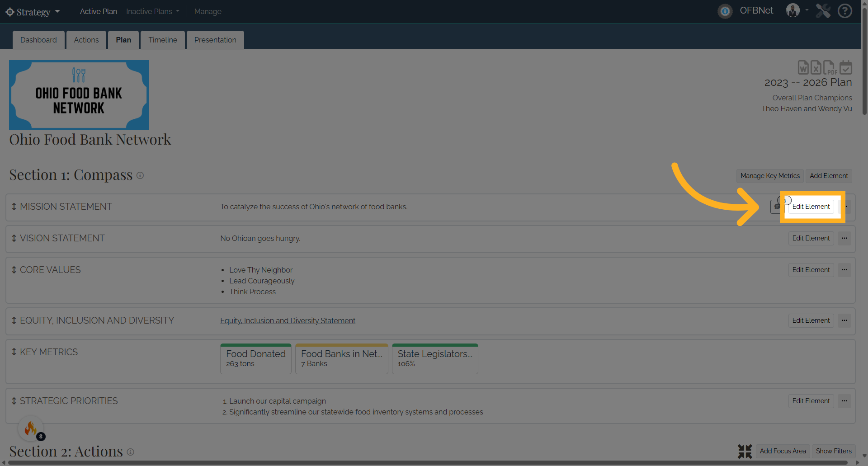This screenshot has height=466, width=868.
Task: Click 'No Ohioan goes hungry.' text
Action: tap(260, 238)
